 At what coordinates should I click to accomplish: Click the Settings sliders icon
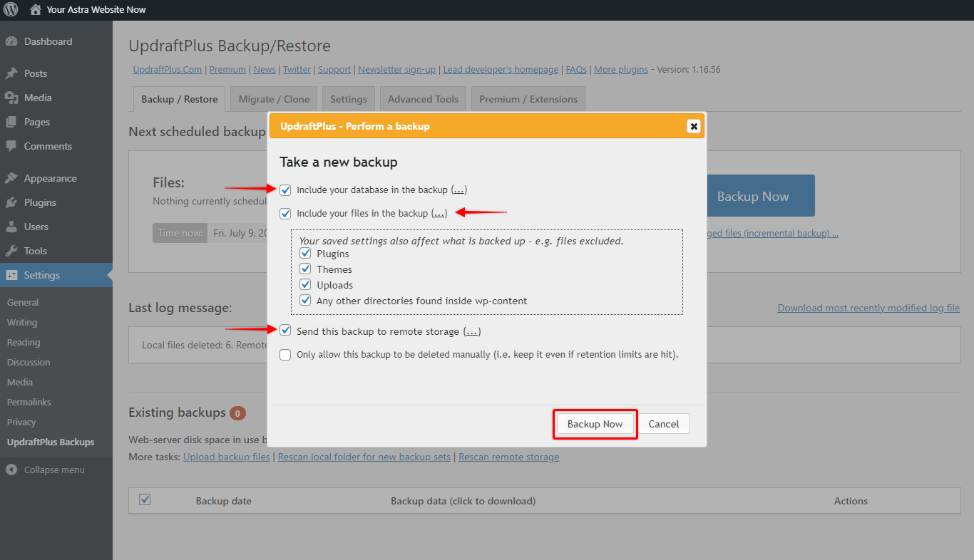coord(11,275)
